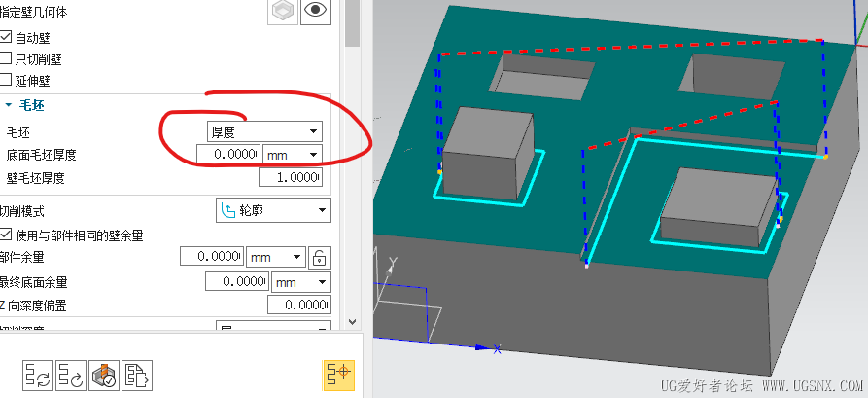868x398 pixels.
Task: Collapse the 毛坯 section
Action: click(9, 105)
